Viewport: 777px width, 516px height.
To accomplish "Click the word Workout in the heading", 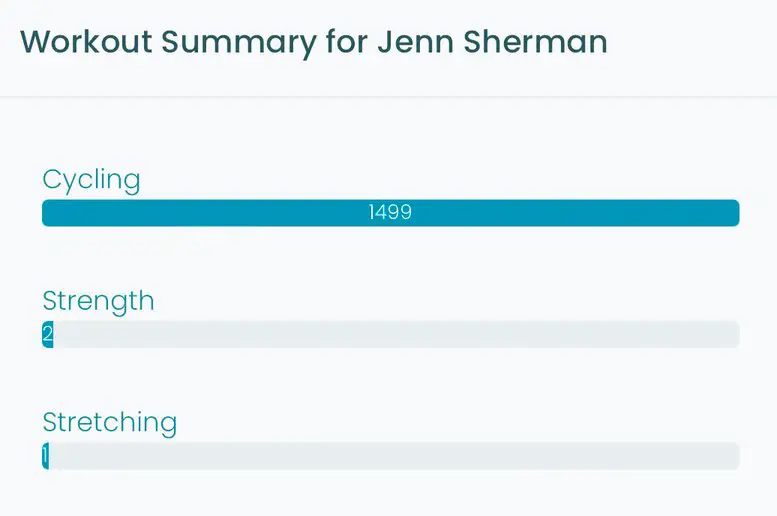I will point(86,42).
